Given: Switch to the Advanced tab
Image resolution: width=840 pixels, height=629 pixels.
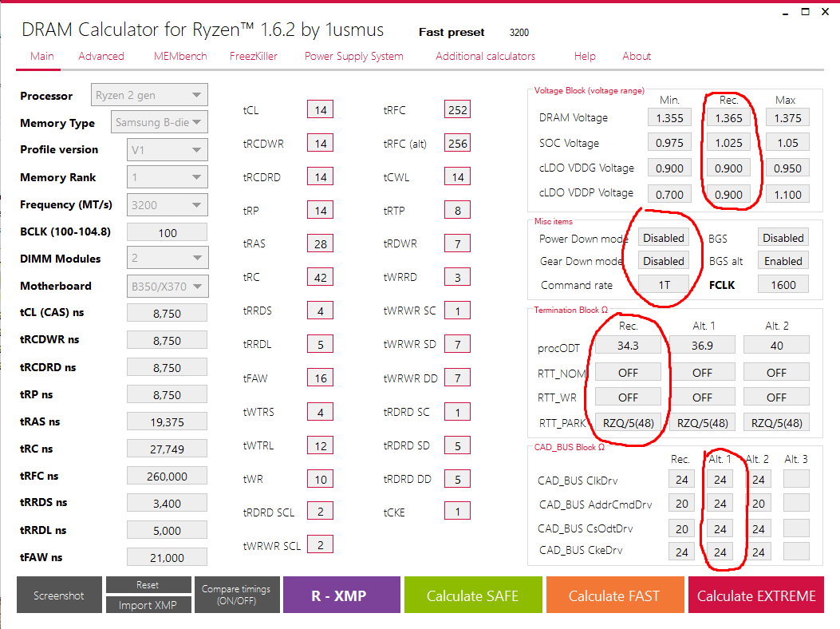Looking at the screenshot, I should click(x=101, y=57).
